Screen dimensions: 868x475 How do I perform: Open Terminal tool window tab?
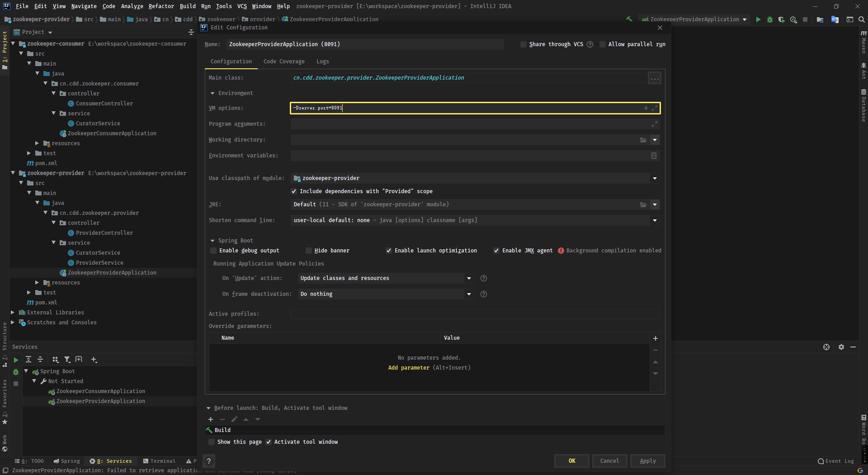coord(159,461)
